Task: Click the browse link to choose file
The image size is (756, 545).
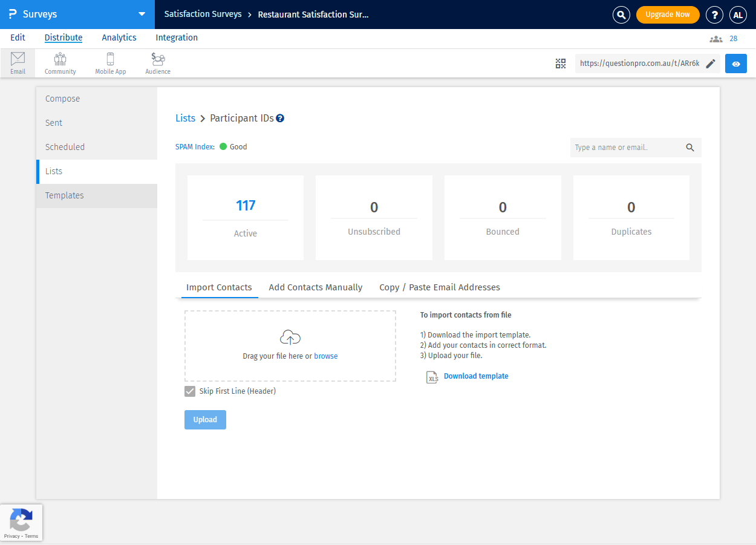Action: [325, 356]
